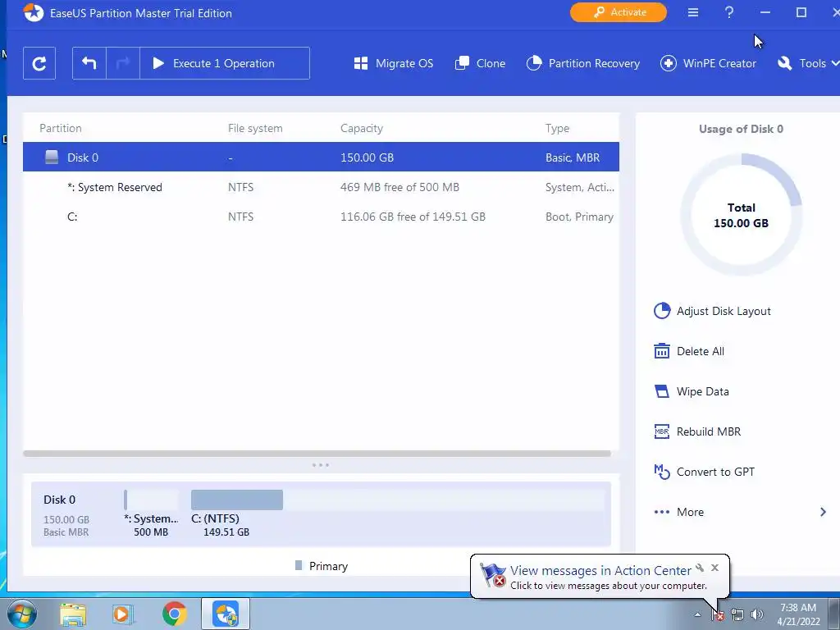Click the three-dot panel splitter handle

[x=321, y=465]
